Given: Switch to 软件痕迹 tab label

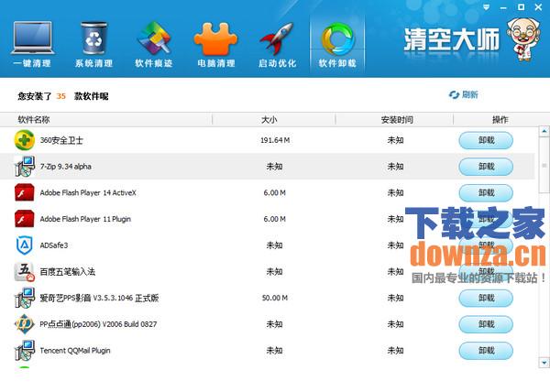Looking at the screenshot, I should (154, 63).
